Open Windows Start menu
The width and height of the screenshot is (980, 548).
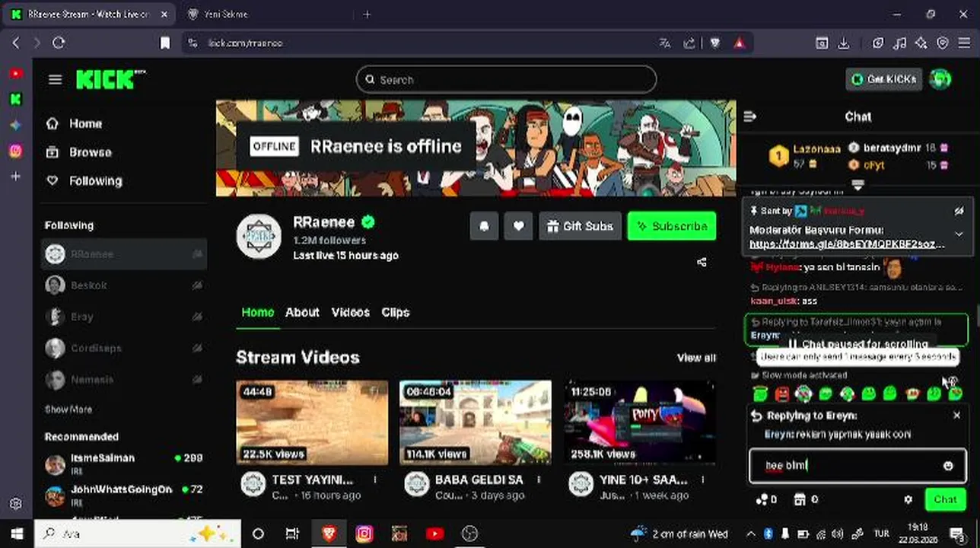[x=17, y=534]
